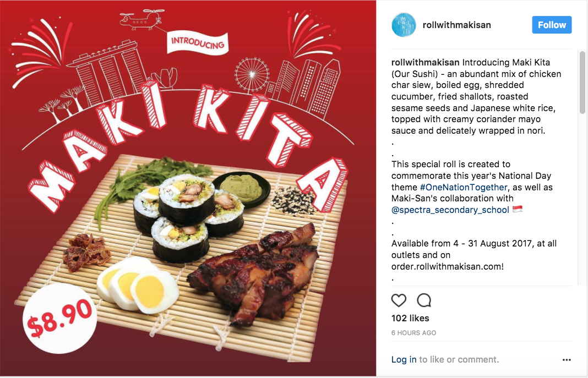588x378 pixels.
Task: Visit the @spectra_secondary_school profile mention
Action: tap(450, 210)
